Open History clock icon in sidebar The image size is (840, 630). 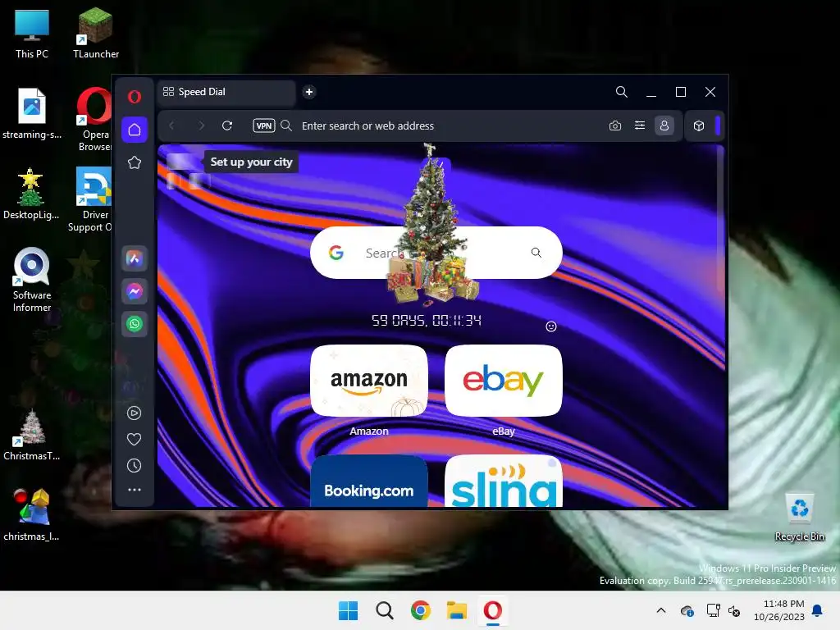134,466
